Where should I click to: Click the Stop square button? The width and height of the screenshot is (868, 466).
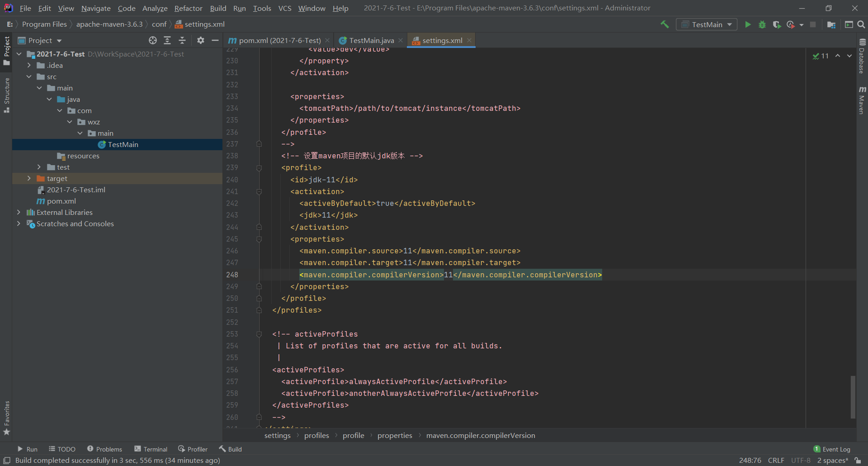(813, 24)
